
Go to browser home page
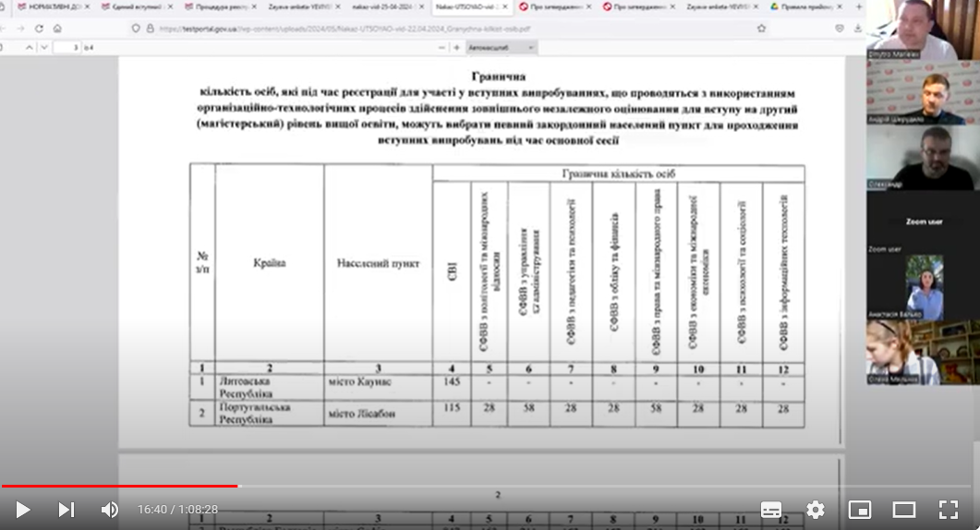(57, 29)
